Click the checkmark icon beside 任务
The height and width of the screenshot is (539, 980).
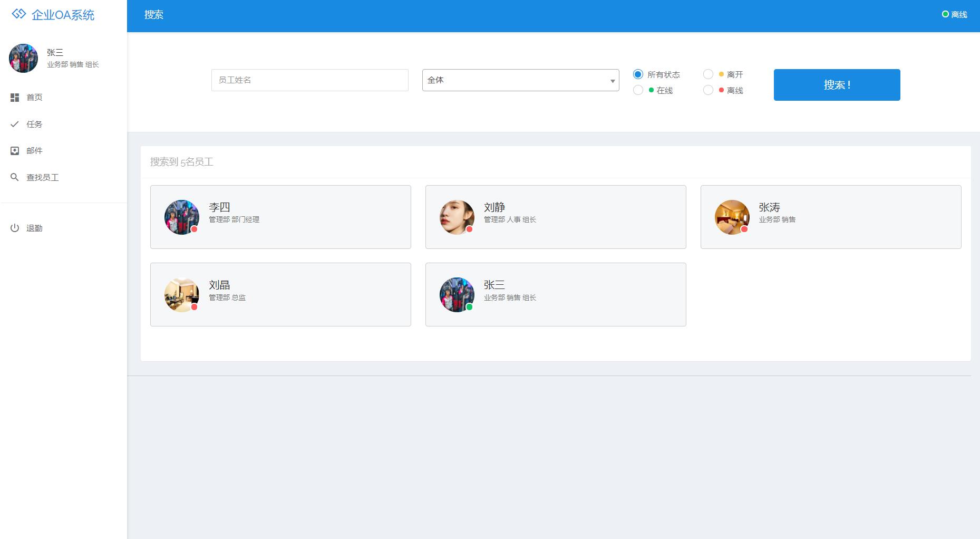point(15,124)
